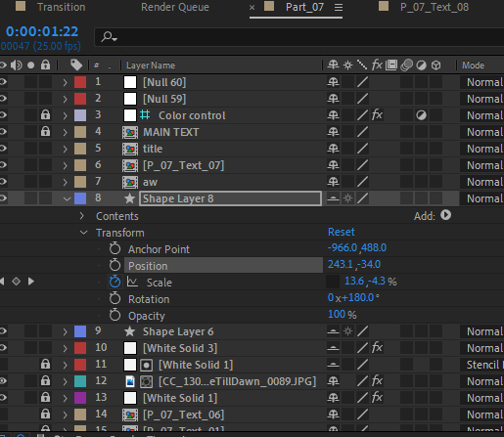Click the current time 0:00:01:22
This screenshot has width=504, height=437.
(x=42, y=31)
